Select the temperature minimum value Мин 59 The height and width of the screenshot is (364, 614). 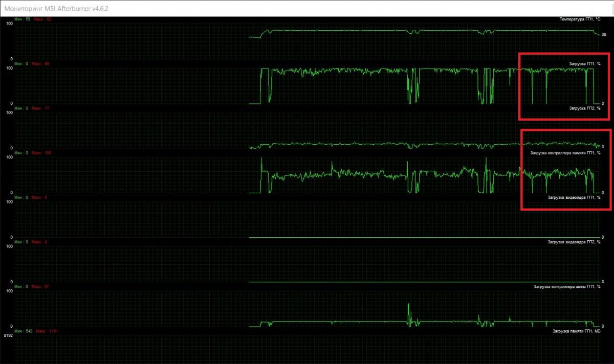(23, 19)
